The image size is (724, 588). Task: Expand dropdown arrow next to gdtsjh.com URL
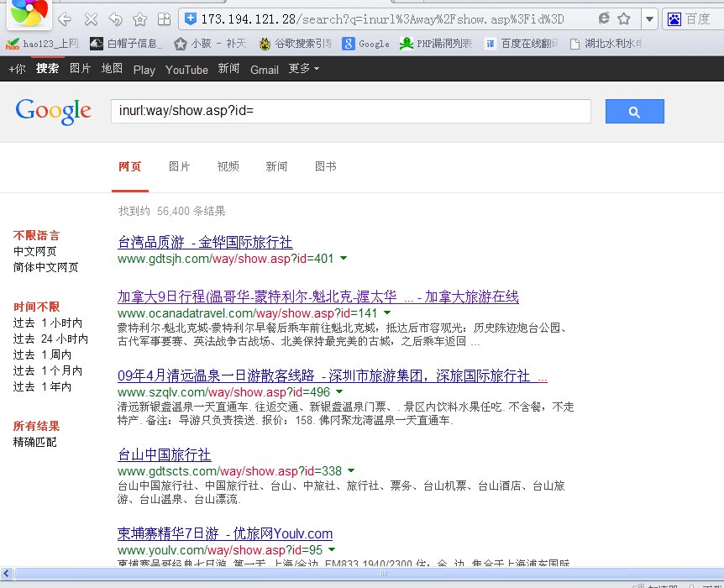tap(344, 258)
